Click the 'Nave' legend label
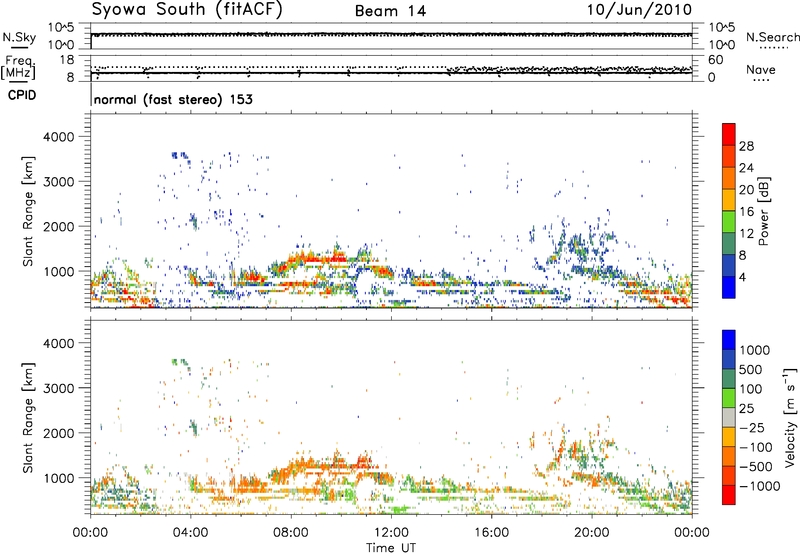The width and height of the screenshot is (800, 554). point(761,69)
